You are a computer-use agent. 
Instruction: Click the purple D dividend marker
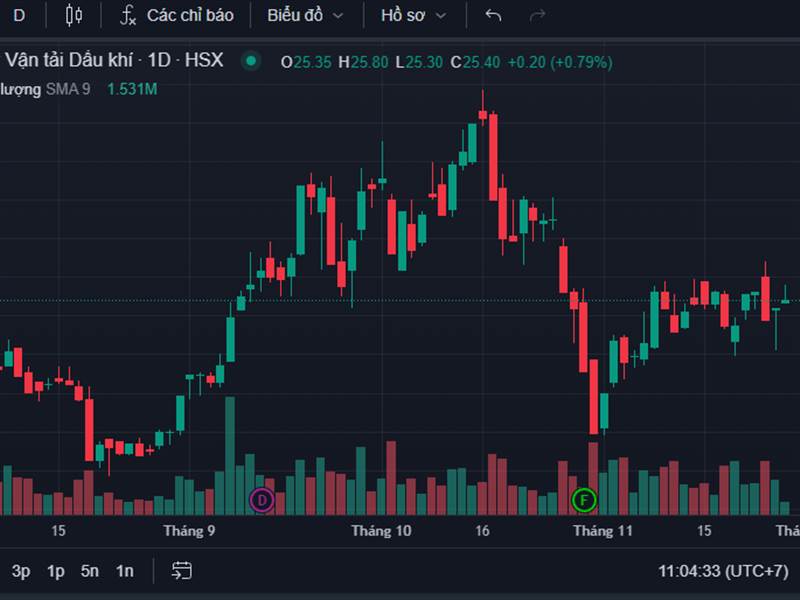262,499
